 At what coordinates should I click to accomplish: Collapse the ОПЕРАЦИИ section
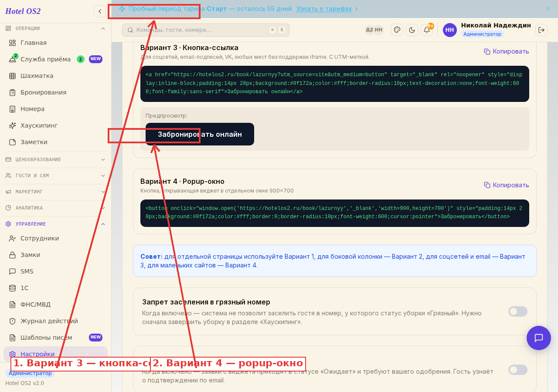pos(55,28)
